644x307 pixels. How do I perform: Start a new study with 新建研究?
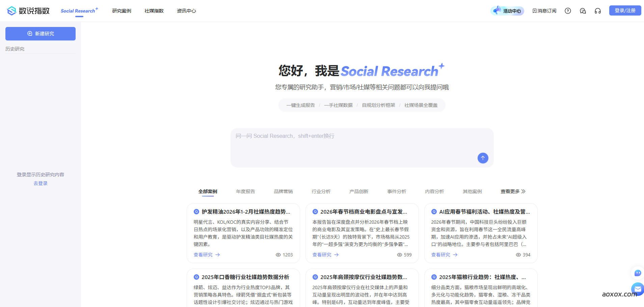tap(41, 34)
